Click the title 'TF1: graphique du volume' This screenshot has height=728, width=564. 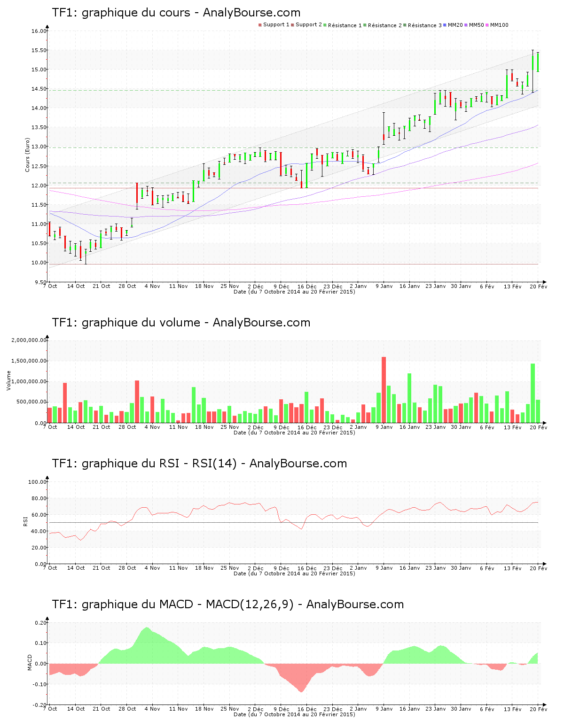pyautogui.click(x=126, y=323)
